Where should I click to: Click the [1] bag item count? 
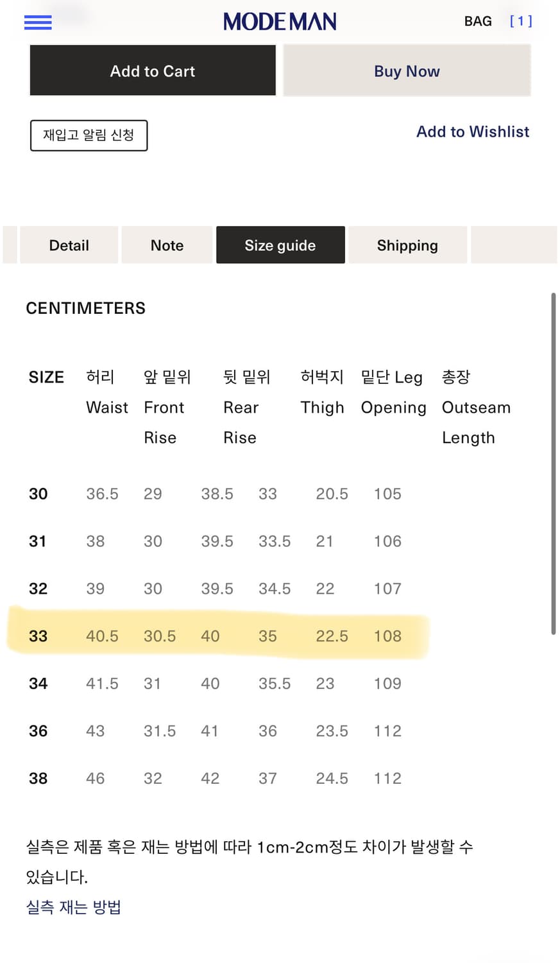pyautogui.click(x=521, y=21)
